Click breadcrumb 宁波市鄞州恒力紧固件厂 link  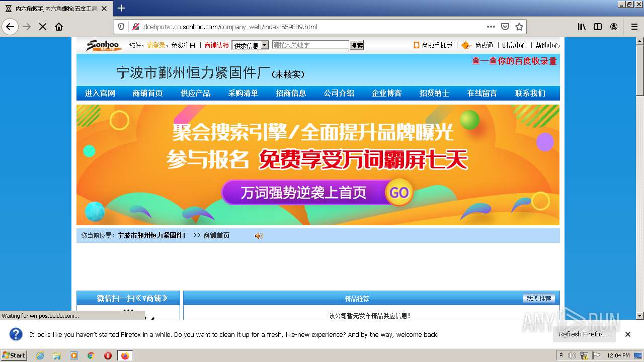click(x=153, y=235)
